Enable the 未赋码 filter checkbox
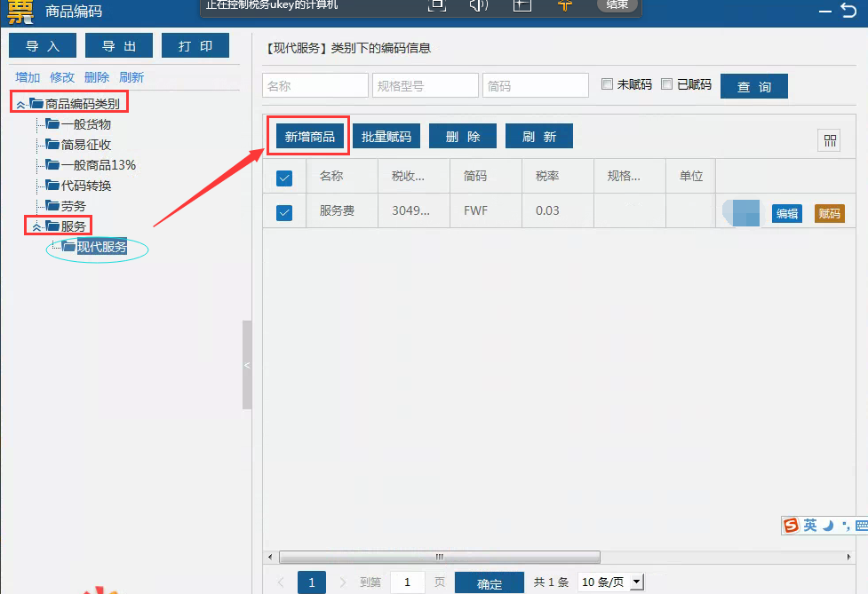This screenshot has width=868, height=594. pos(608,84)
